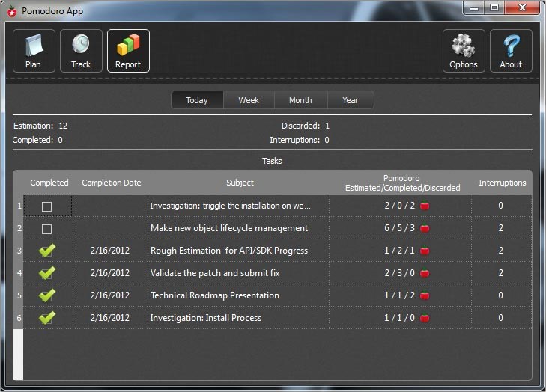
Task: Maximize the Pomodoro App window
Action: tap(494, 7)
